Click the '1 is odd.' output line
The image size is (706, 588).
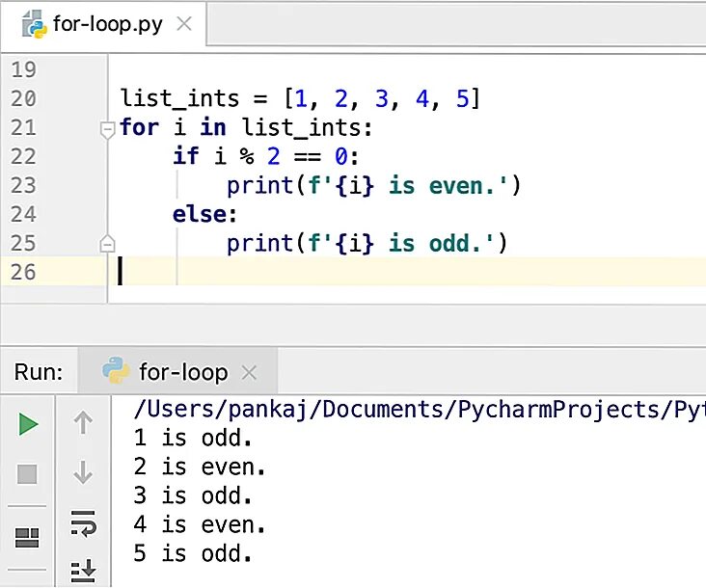pos(193,438)
